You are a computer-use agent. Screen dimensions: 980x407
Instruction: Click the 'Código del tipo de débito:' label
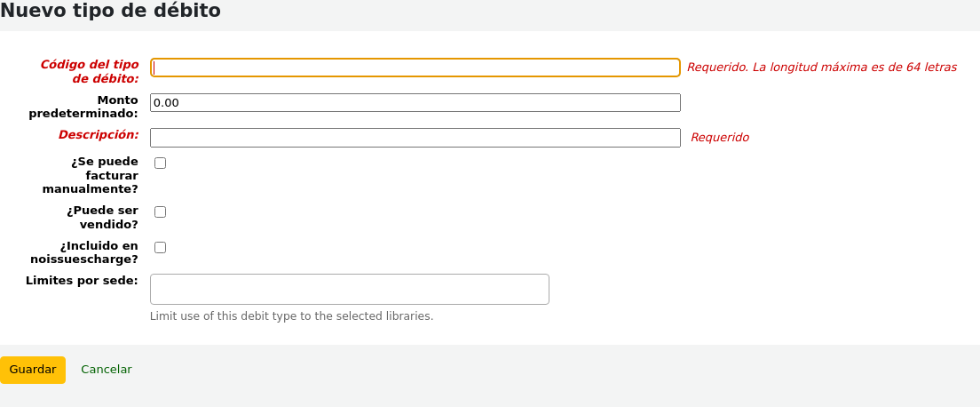pyautogui.click(x=90, y=71)
